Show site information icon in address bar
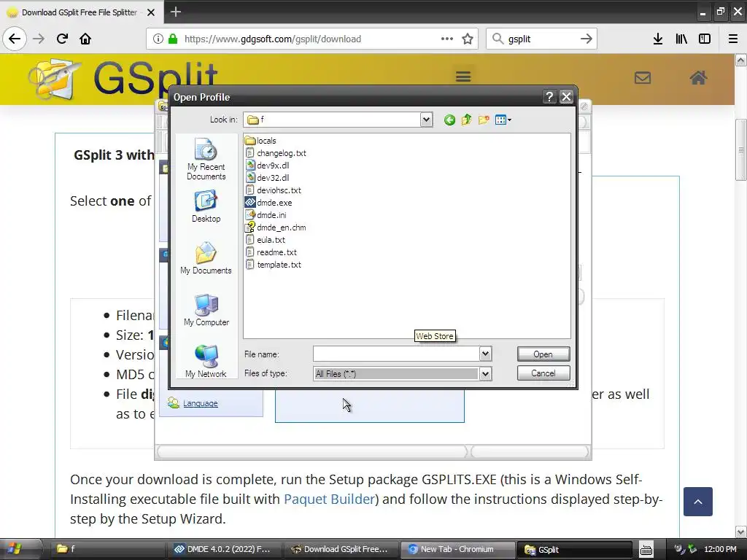Image resolution: width=747 pixels, height=560 pixels. pos(158,39)
